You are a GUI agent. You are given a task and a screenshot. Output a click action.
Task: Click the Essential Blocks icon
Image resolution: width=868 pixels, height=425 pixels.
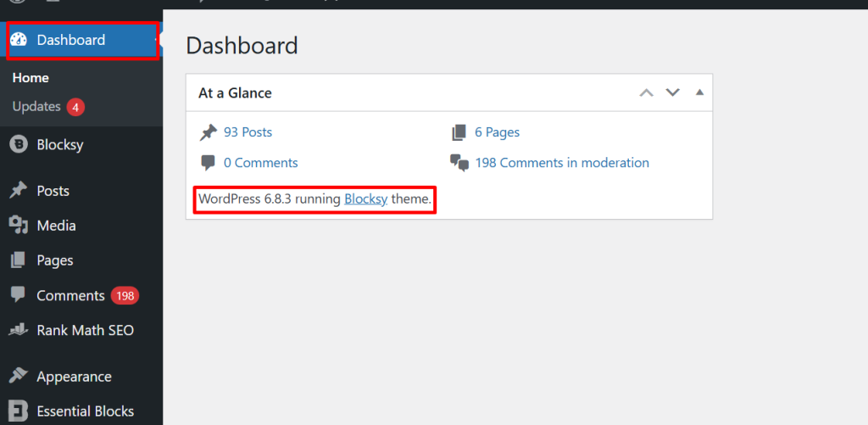click(19, 411)
